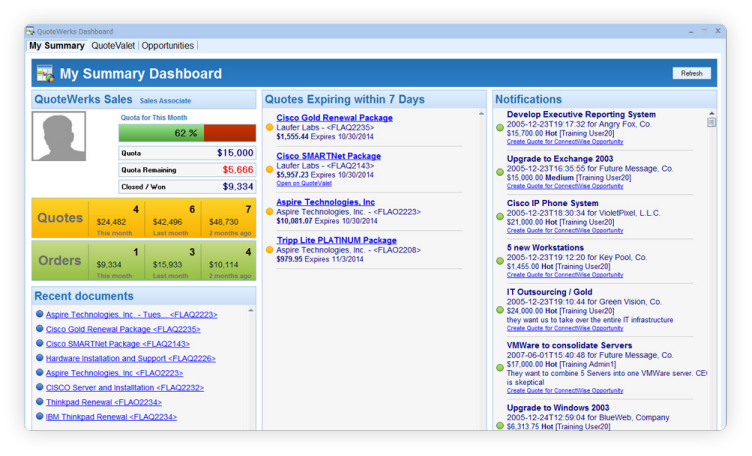Create ConnectWise quote for IT Outsourcing / Gold
The width and height of the screenshot is (752, 456).
coord(565,328)
